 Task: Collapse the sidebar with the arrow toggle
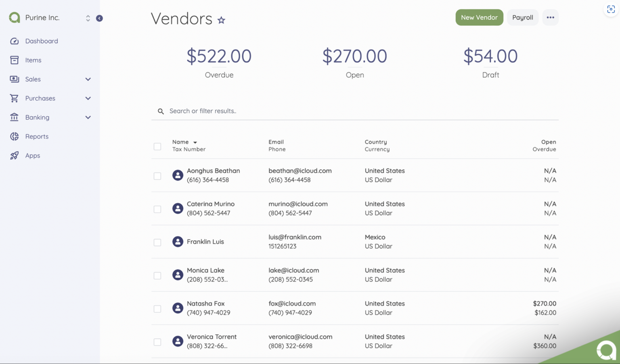click(99, 18)
